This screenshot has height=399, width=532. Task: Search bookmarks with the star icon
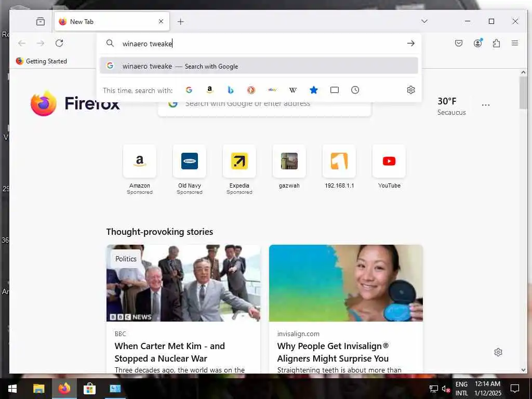[x=314, y=90]
